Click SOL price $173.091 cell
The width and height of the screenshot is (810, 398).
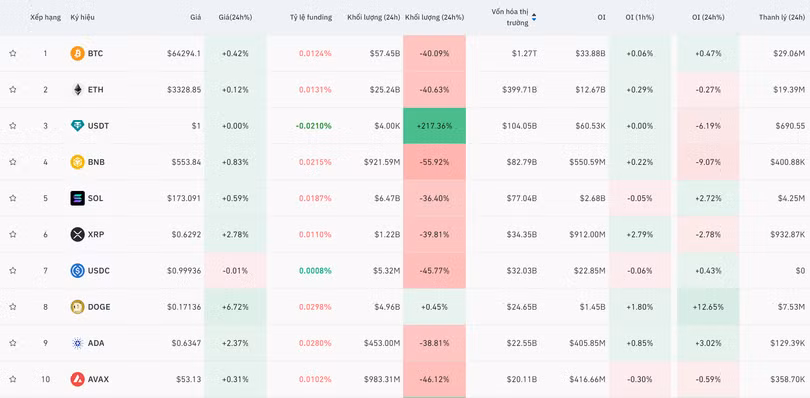pyautogui.click(x=184, y=198)
